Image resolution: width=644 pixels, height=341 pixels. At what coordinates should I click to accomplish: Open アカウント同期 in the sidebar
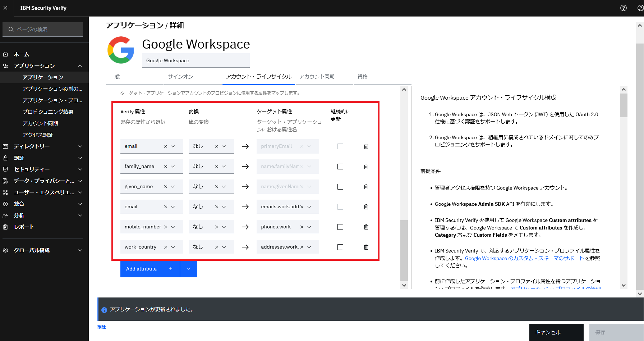tap(40, 123)
